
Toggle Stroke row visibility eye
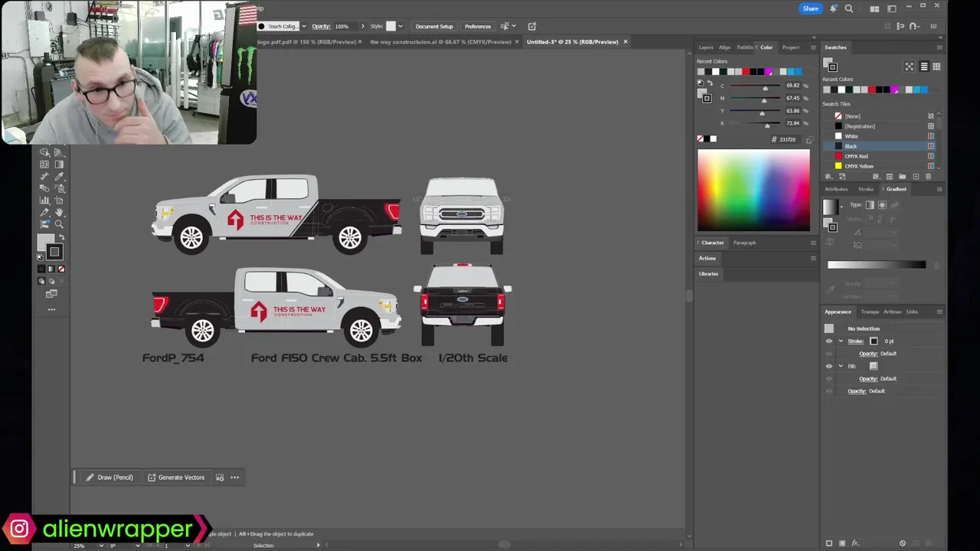click(x=829, y=341)
